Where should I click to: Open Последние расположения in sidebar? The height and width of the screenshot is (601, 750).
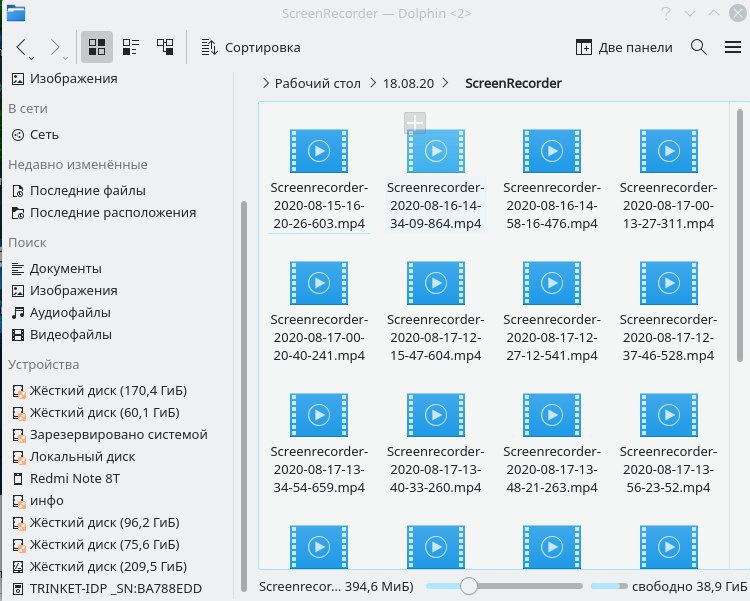tap(103, 212)
